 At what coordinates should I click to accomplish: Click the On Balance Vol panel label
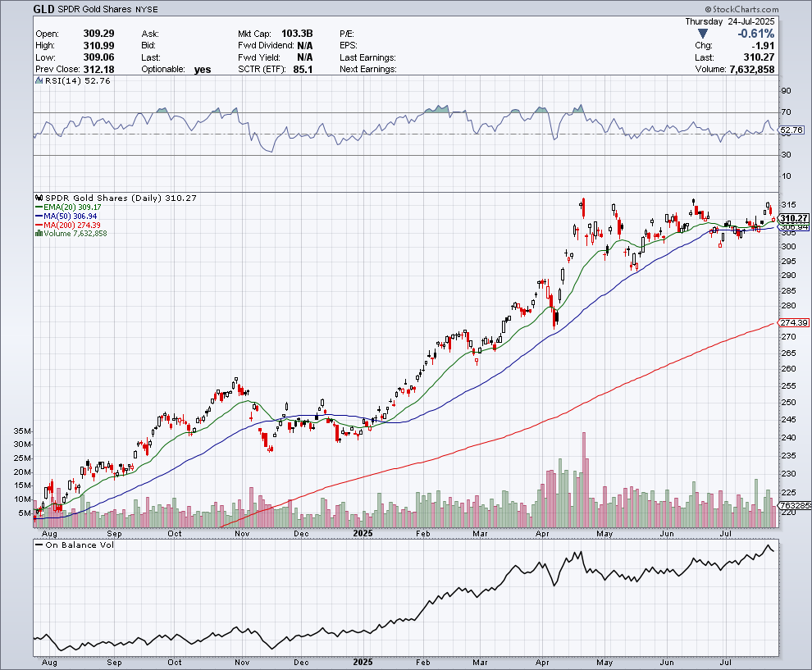pyautogui.click(x=80, y=545)
